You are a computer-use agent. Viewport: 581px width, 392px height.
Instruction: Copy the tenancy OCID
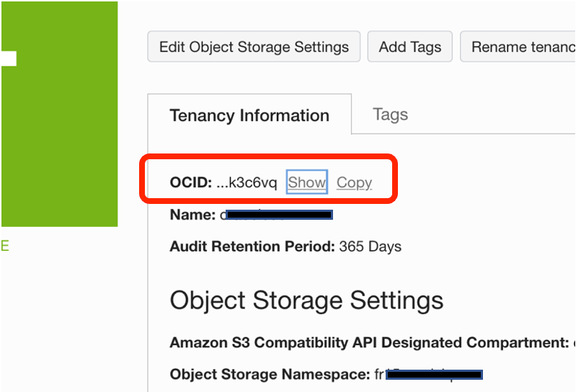pyautogui.click(x=354, y=182)
